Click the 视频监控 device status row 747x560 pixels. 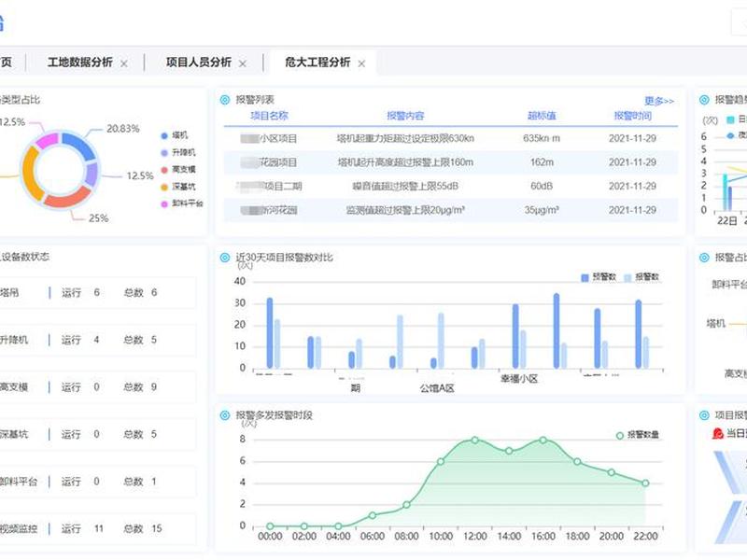click(98, 528)
